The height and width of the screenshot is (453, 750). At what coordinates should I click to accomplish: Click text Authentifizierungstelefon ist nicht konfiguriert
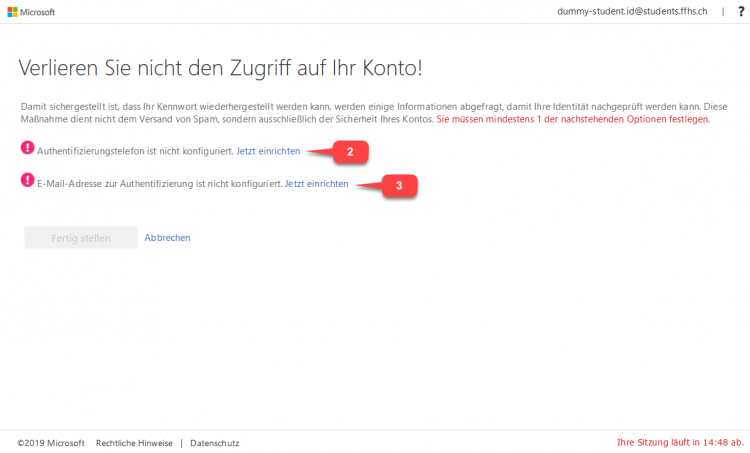click(135, 151)
